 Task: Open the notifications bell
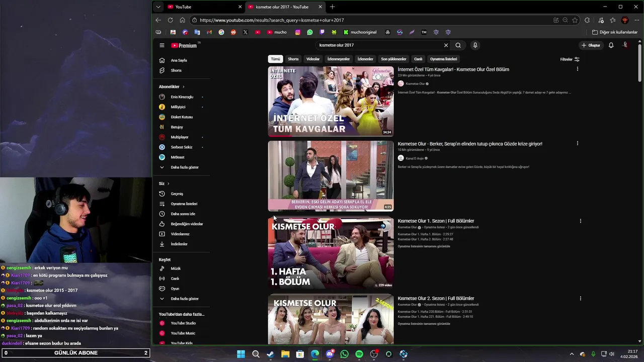[611, 45]
